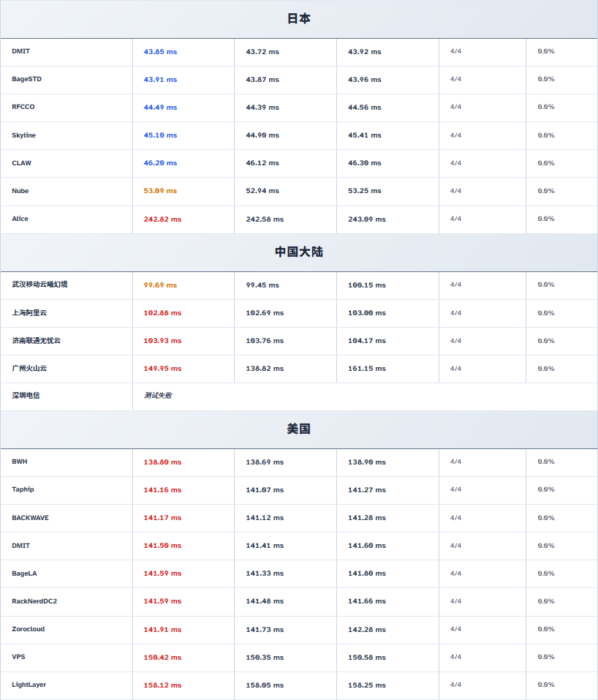Image resolution: width=598 pixels, height=700 pixels.
Task: Click the 美国 section header
Action: (x=298, y=429)
